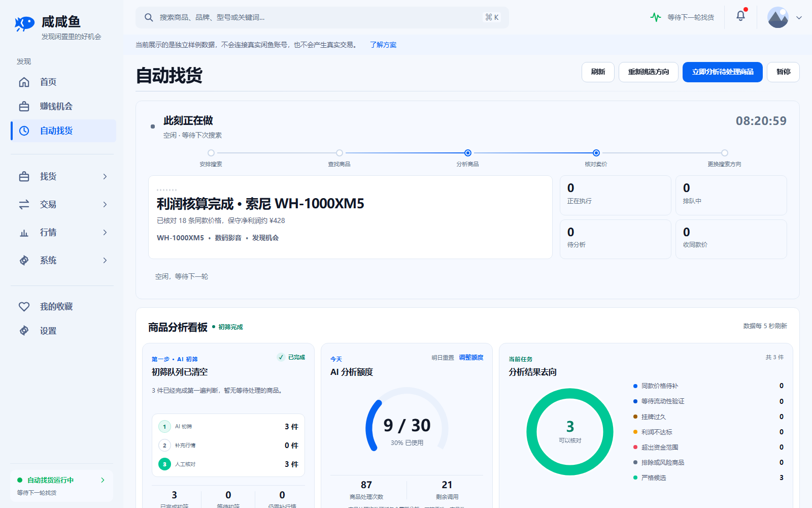The width and height of the screenshot is (812, 508).
Task: Go to 首页 in the sidebar
Action: pos(63,82)
